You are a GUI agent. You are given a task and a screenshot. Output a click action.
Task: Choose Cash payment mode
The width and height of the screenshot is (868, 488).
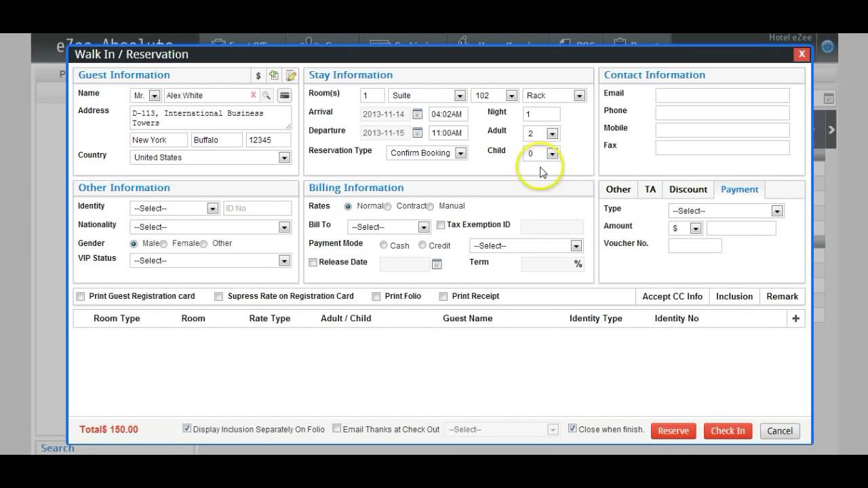(x=384, y=245)
